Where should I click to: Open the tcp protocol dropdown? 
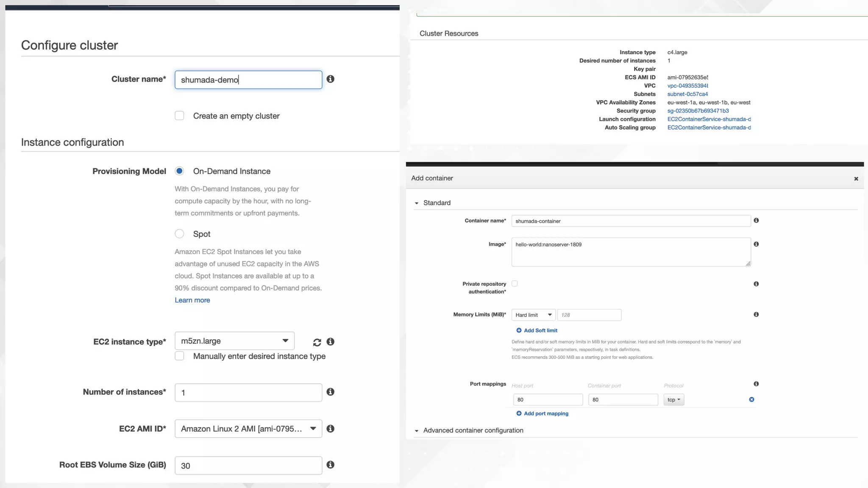click(x=673, y=400)
